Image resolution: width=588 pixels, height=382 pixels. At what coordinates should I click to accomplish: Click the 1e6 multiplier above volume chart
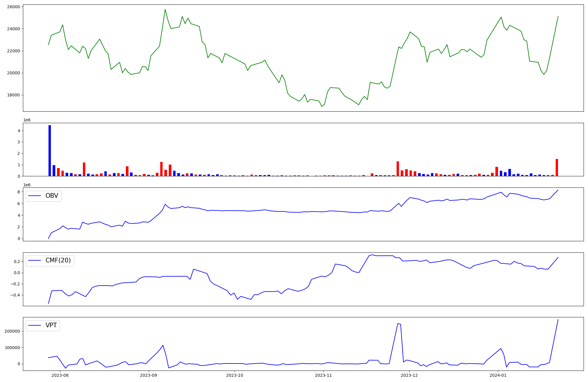click(x=27, y=120)
